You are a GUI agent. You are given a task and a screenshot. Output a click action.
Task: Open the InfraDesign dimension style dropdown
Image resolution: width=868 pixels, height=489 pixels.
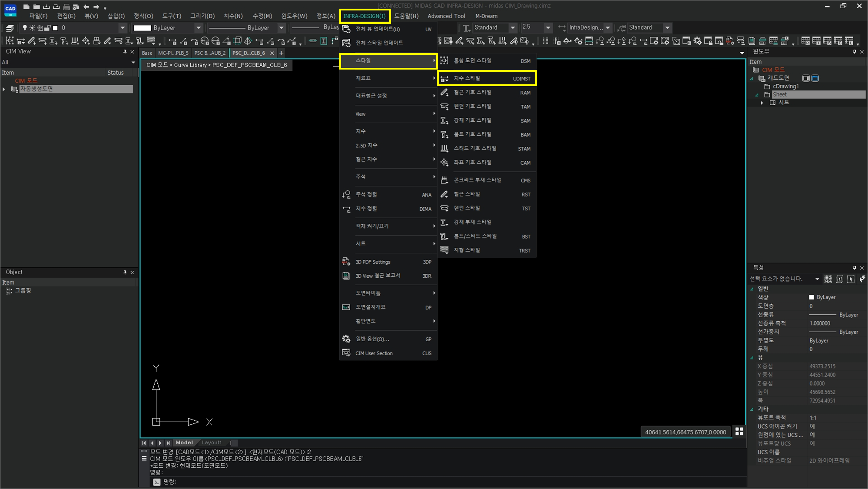608,28
